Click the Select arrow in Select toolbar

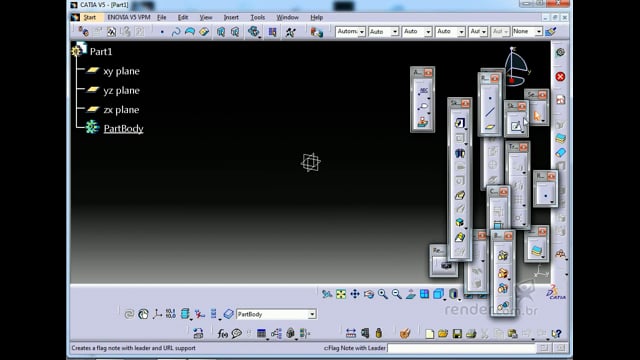(537, 116)
